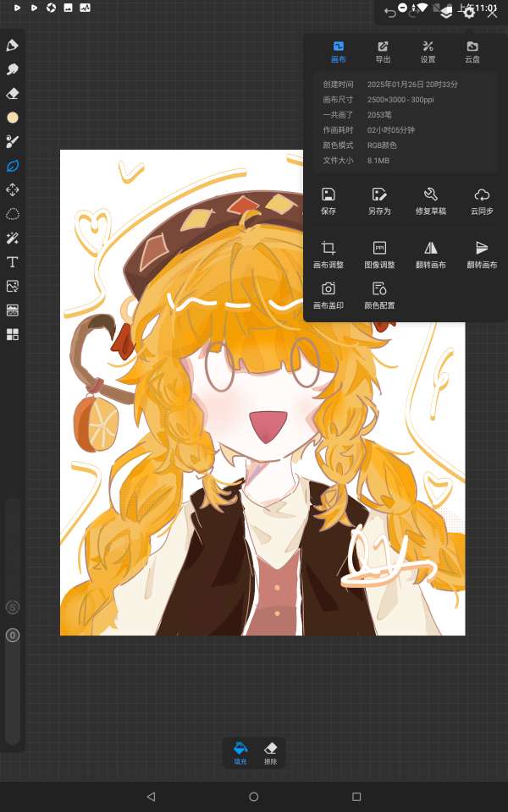
Task: Select the smudge tool
Action: [x=13, y=69]
